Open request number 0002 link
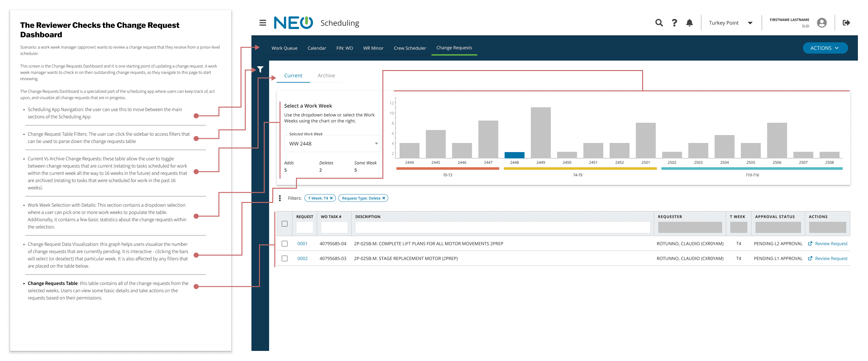Viewport: 868px width, 361px height. pos(302,259)
